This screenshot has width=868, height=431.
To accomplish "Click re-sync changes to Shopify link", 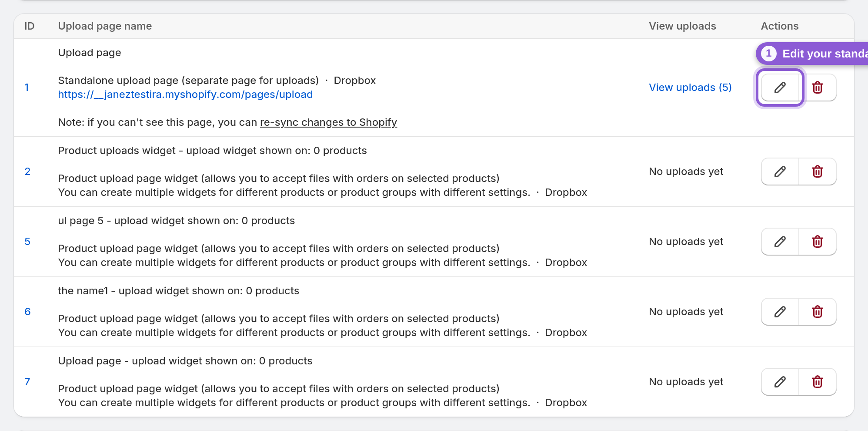I will point(328,122).
